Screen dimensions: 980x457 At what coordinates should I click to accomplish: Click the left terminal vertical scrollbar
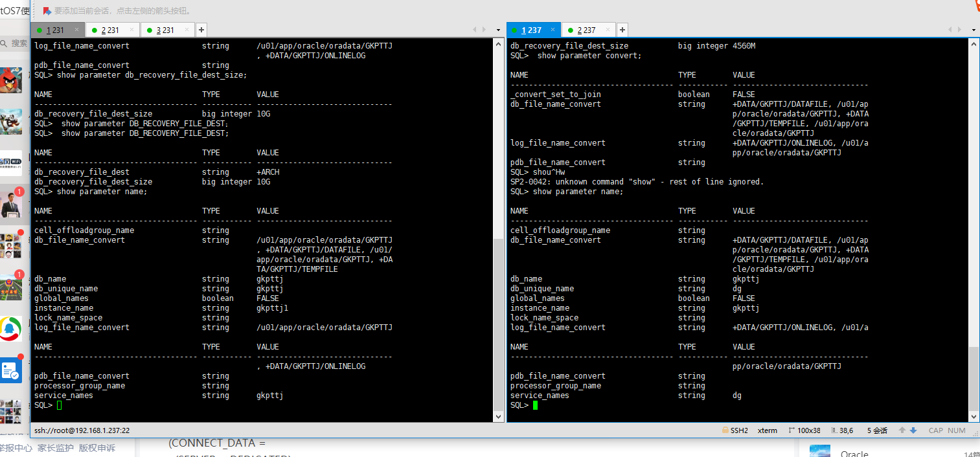click(498, 194)
